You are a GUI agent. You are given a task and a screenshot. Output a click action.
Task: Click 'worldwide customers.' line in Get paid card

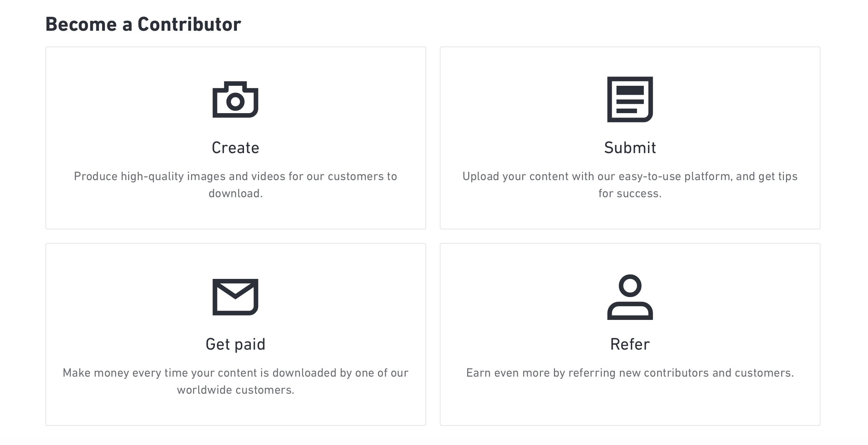point(235,390)
